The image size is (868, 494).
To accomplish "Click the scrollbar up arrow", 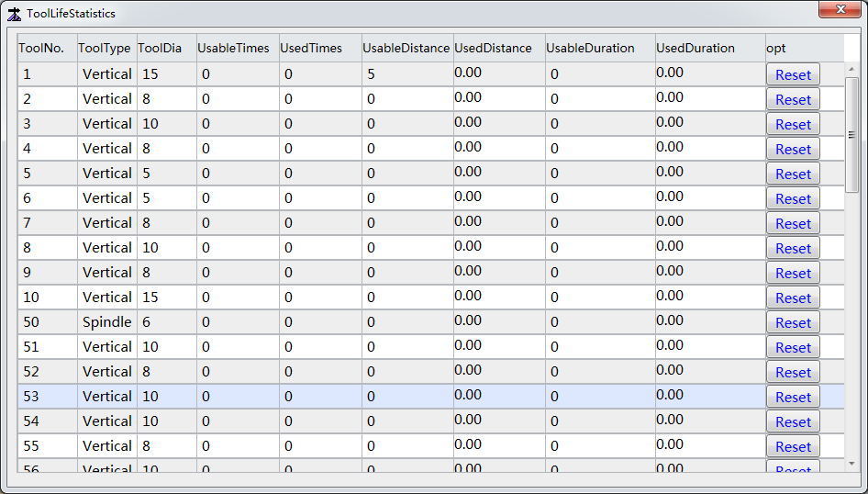I will 851,69.
